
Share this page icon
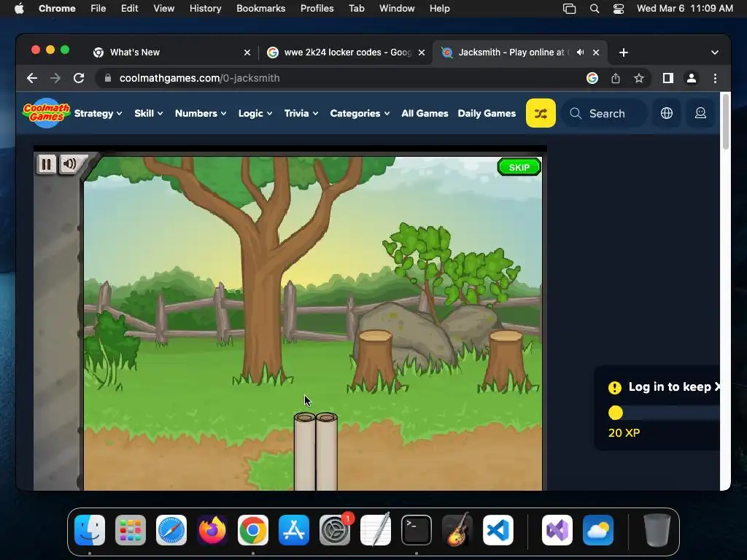pyautogui.click(x=616, y=78)
